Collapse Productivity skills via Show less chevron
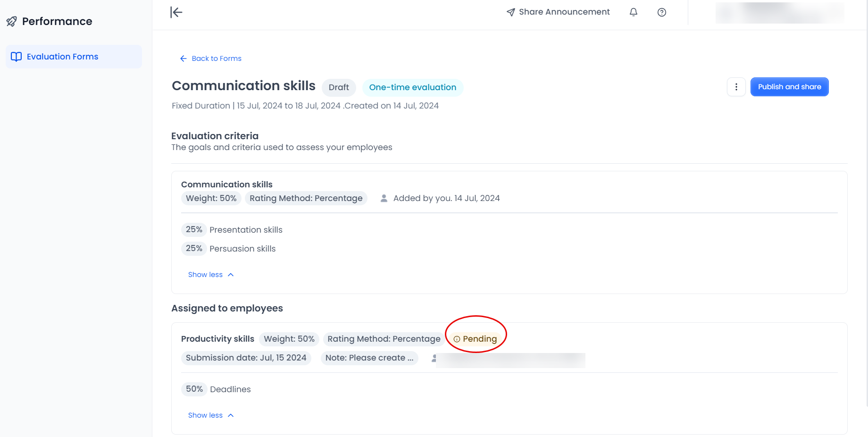 pyautogui.click(x=210, y=415)
